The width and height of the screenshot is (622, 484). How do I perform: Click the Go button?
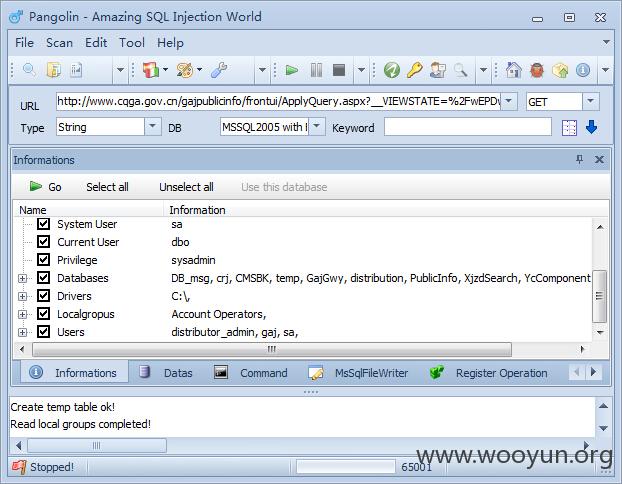coord(45,187)
